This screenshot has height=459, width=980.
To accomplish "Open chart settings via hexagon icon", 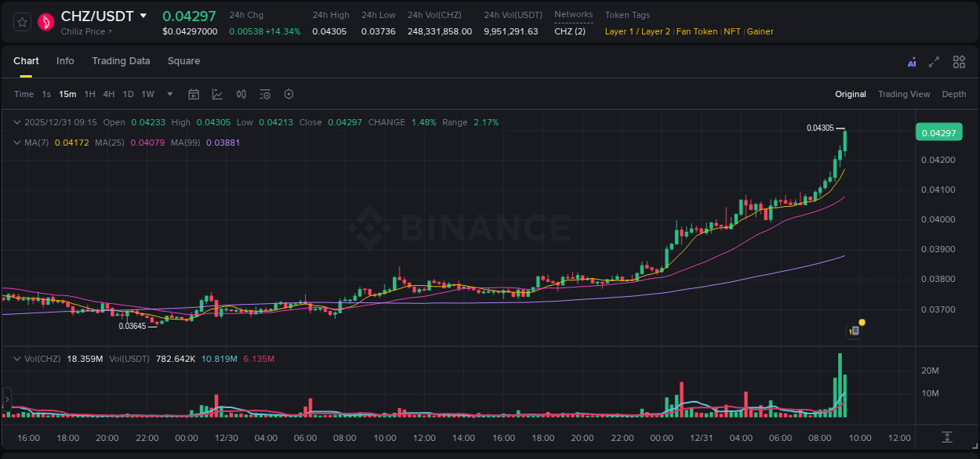I will [289, 94].
